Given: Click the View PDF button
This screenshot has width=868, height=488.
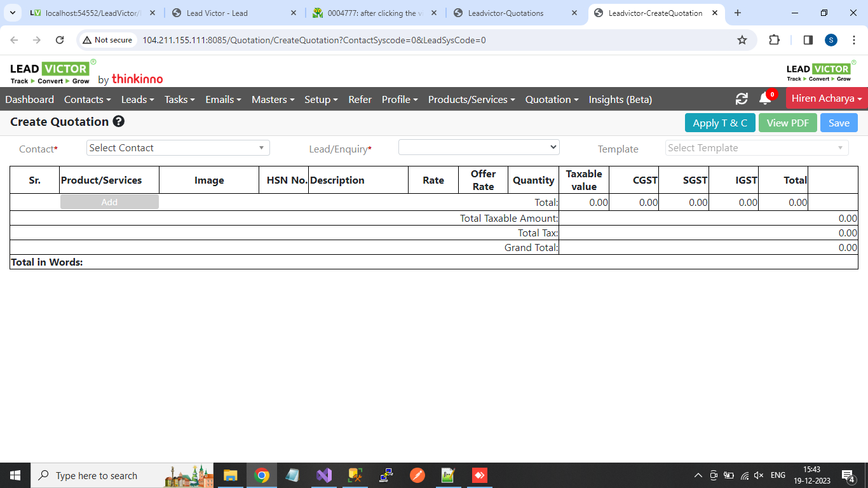Looking at the screenshot, I should (x=788, y=123).
